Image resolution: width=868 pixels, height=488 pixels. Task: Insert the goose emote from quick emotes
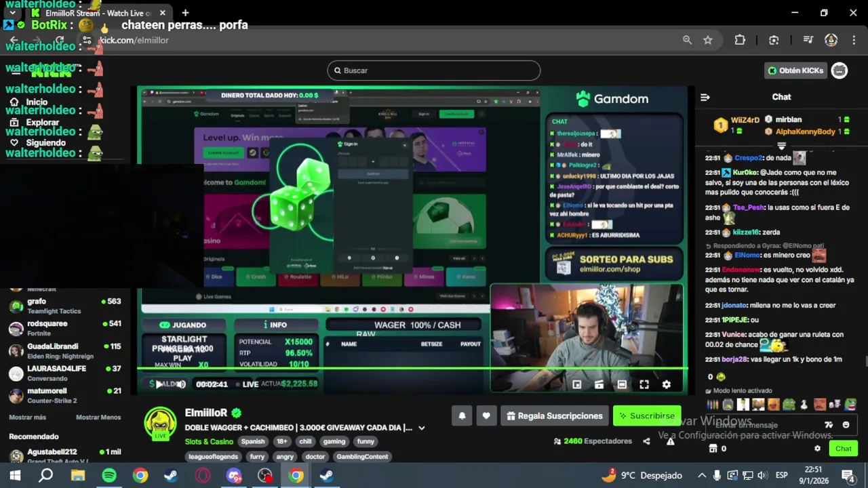(804, 405)
